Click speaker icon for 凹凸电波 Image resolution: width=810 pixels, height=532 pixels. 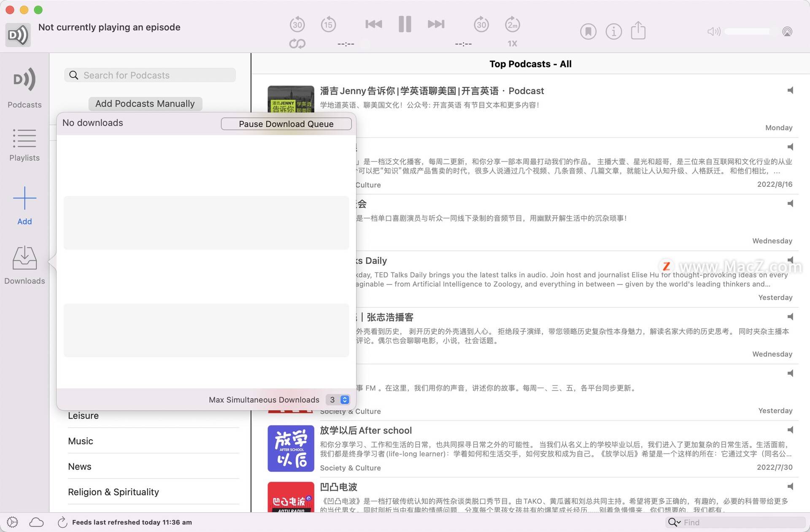pos(790,486)
